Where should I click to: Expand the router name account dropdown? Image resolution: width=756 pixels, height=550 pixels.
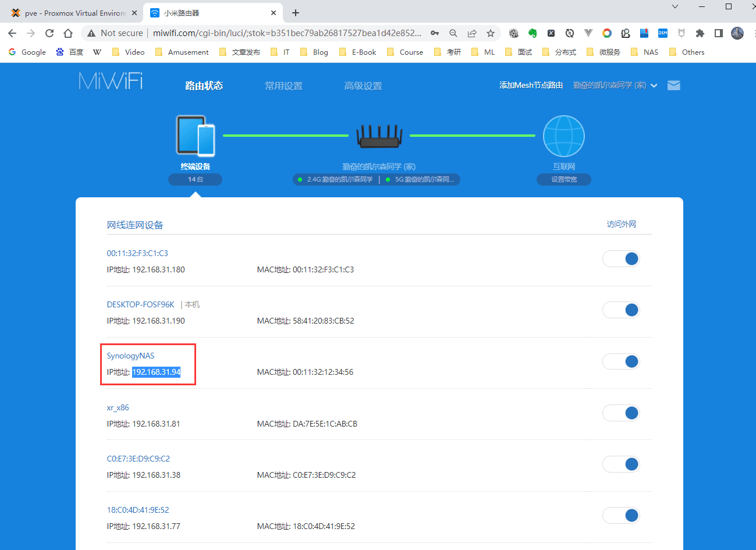point(615,86)
